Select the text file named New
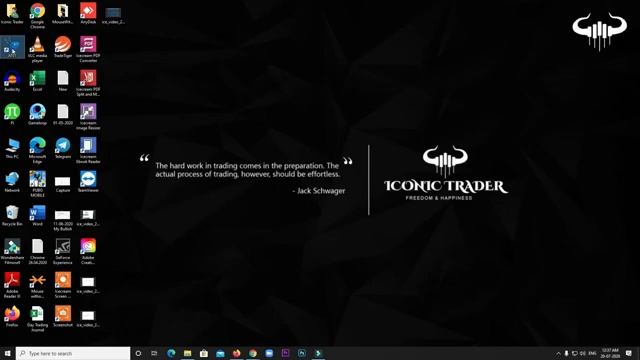 [x=63, y=81]
